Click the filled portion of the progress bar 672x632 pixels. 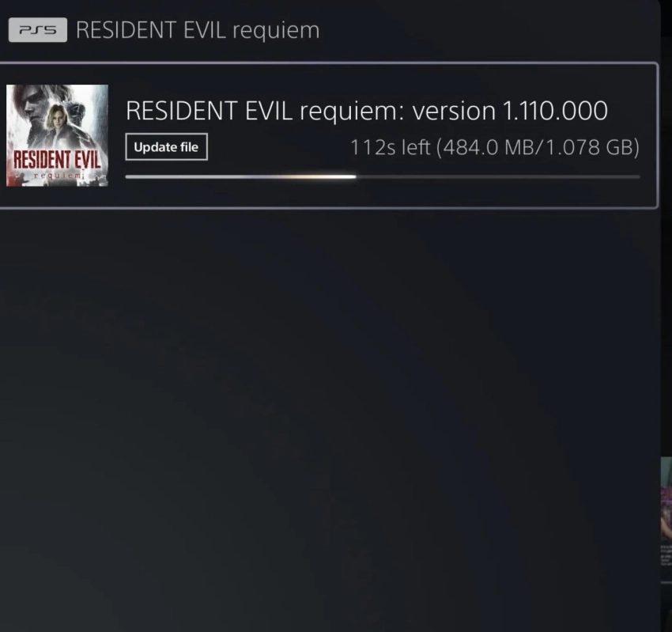tap(240, 176)
